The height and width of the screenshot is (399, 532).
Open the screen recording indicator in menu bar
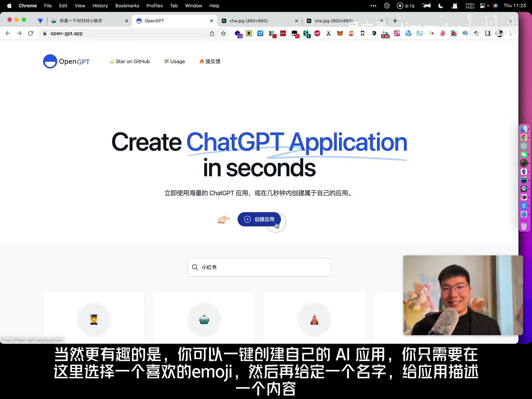400,6
